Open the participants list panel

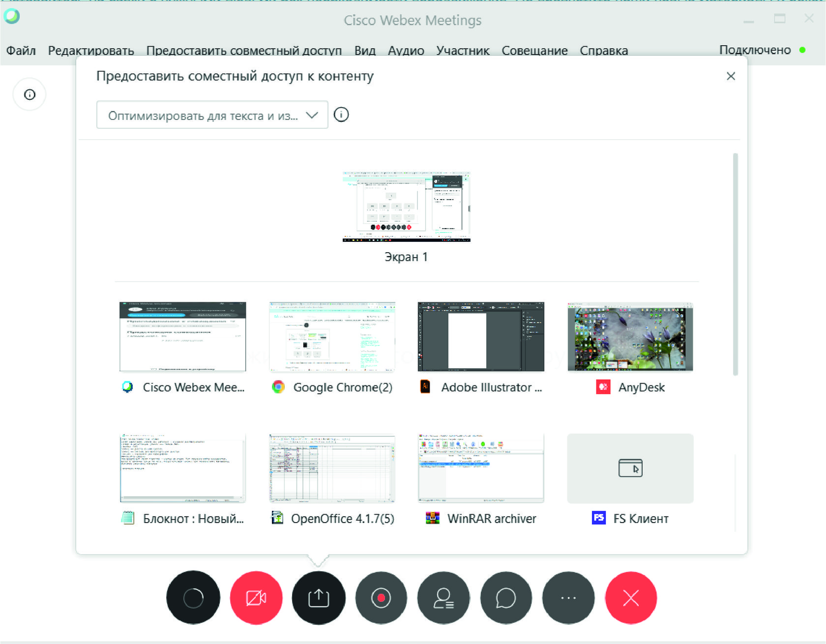[443, 598]
